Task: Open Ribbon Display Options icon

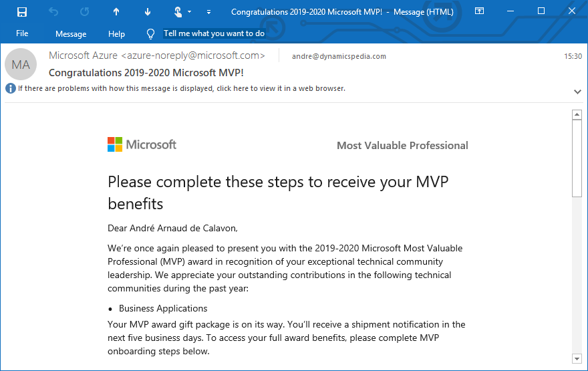Action: pos(479,11)
